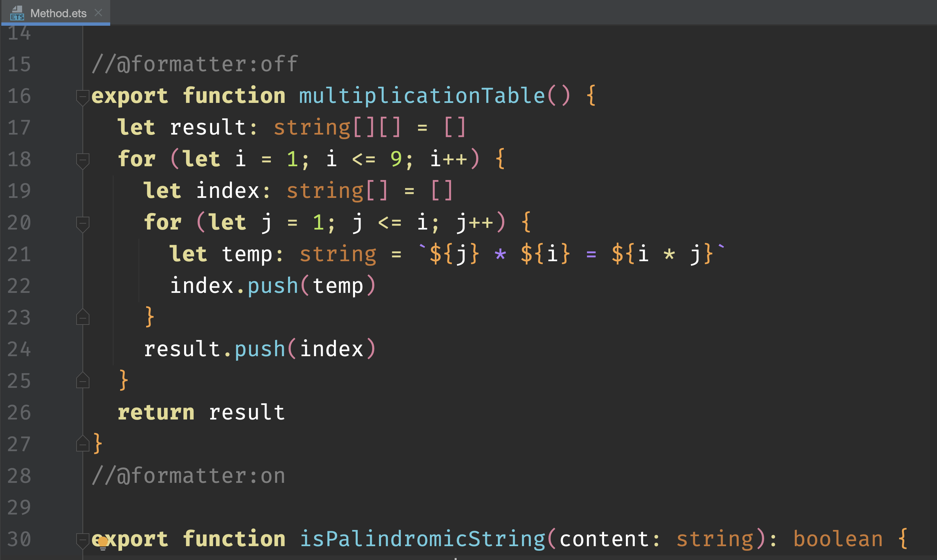This screenshot has width=937, height=560.
Task: Click fold end marker on line 27
Action: [82, 445]
